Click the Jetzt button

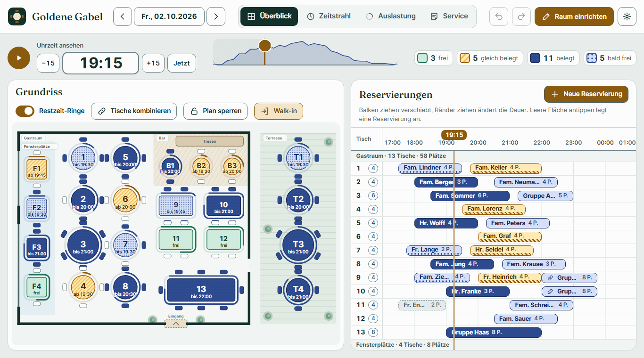[182, 63]
